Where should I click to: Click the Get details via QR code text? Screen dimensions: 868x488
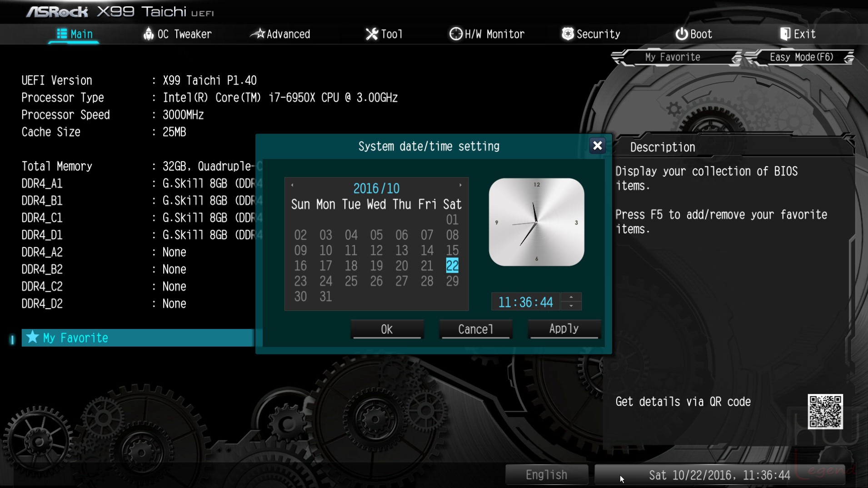[683, 402]
